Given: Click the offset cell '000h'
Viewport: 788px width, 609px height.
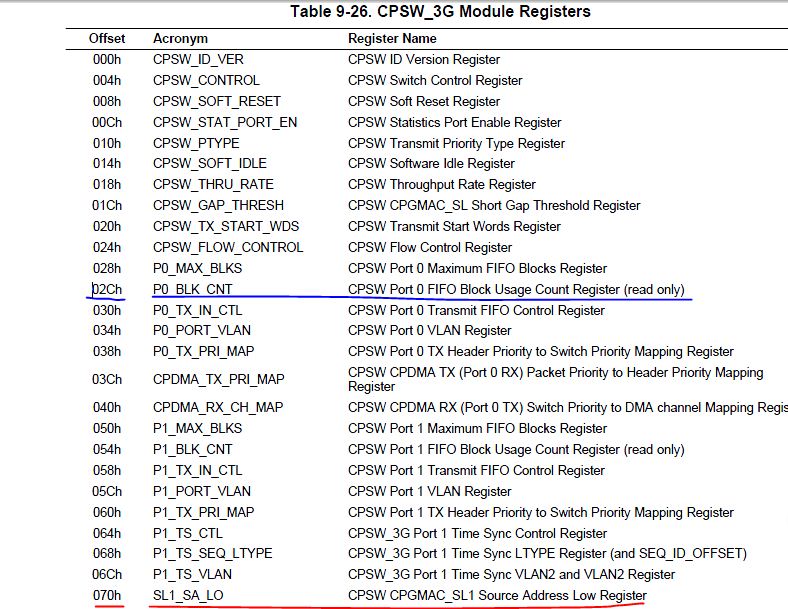Looking at the screenshot, I should pyautogui.click(x=107, y=60).
